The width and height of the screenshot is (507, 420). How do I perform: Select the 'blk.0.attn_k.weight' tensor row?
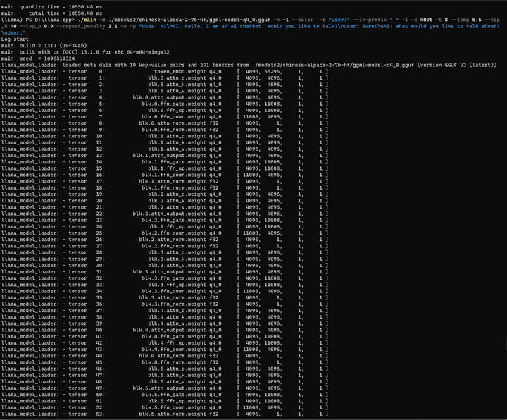165,85
